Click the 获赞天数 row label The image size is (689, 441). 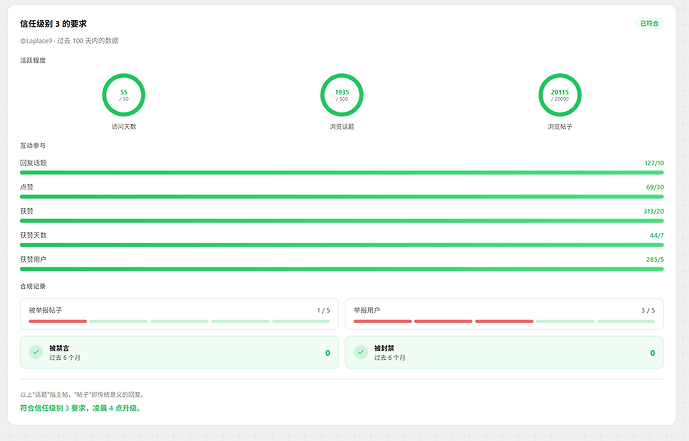click(x=33, y=235)
